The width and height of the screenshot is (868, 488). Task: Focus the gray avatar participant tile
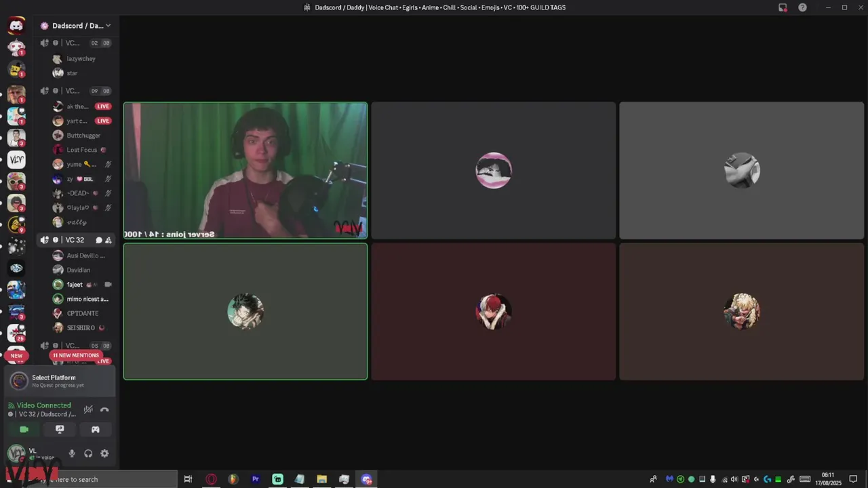pos(742,171)
